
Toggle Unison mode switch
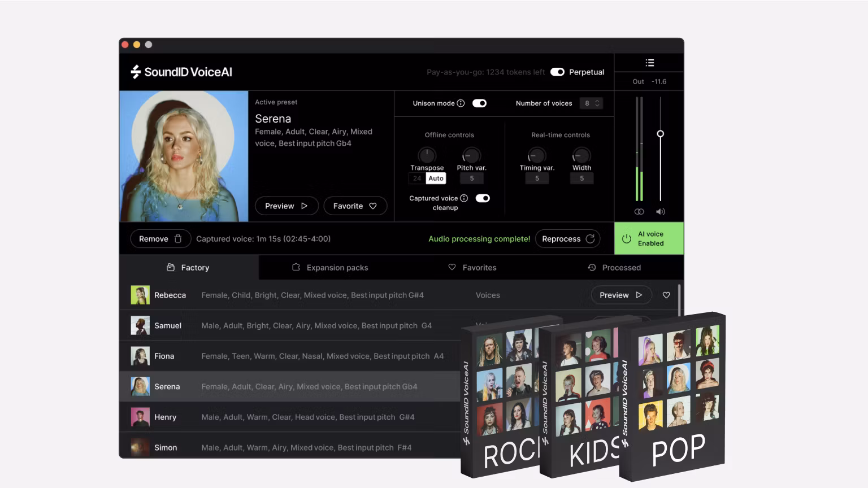[479, 103]
